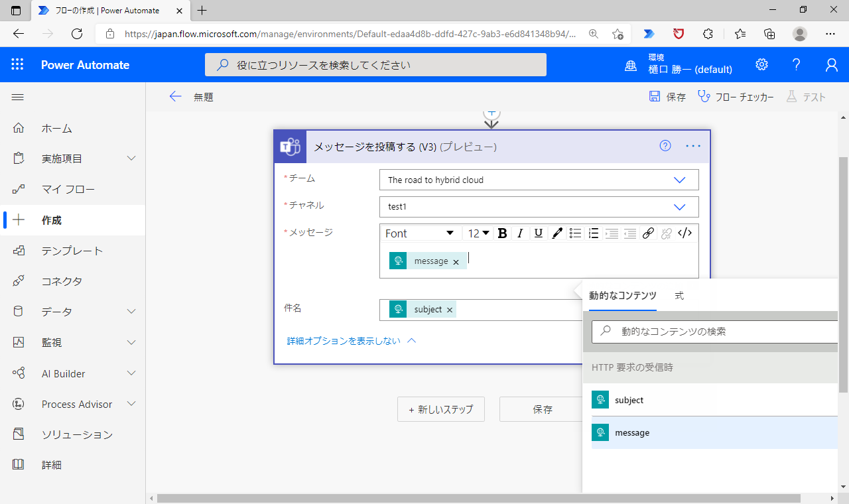
Task: Toggle italic formatting
Action: pos(521,233)
